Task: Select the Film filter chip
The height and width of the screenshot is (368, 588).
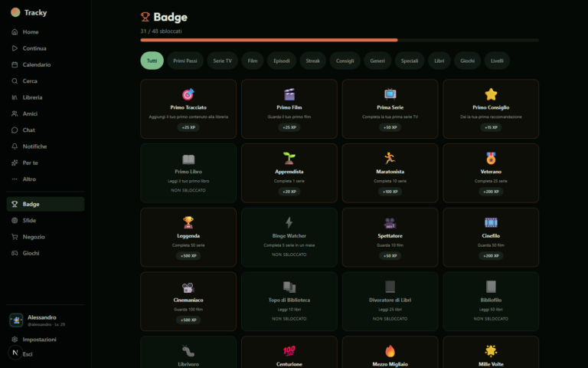Action: 253,61
